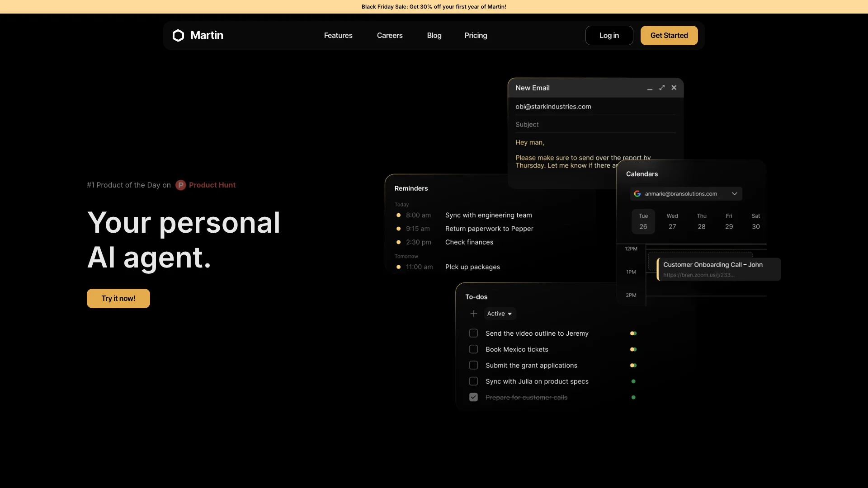This screenshot has height=488, width=868.
Task: Click bullet dot beside 2:30 pm reminder
Action: [398, 243]
